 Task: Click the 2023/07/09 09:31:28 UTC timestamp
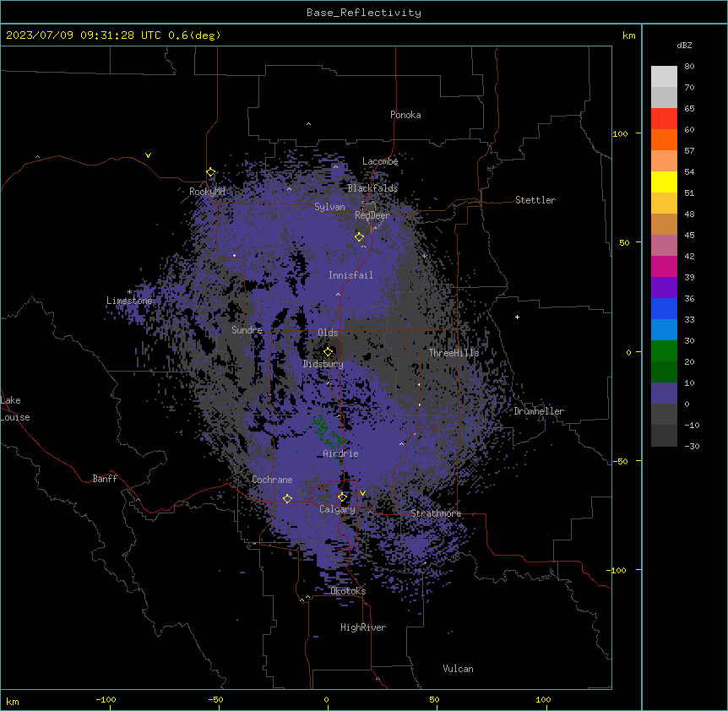pyautogui.click(x=84, y=35)
